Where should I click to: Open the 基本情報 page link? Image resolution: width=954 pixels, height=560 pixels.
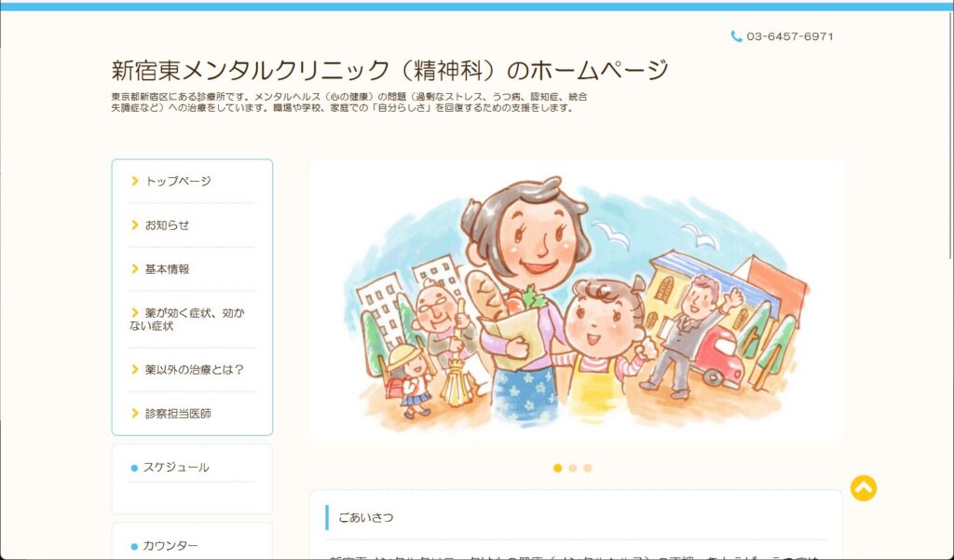point(192,269)
